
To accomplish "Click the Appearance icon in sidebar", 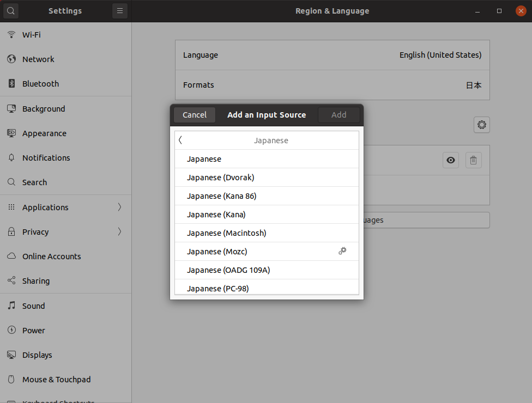I will tap(11, 133).
